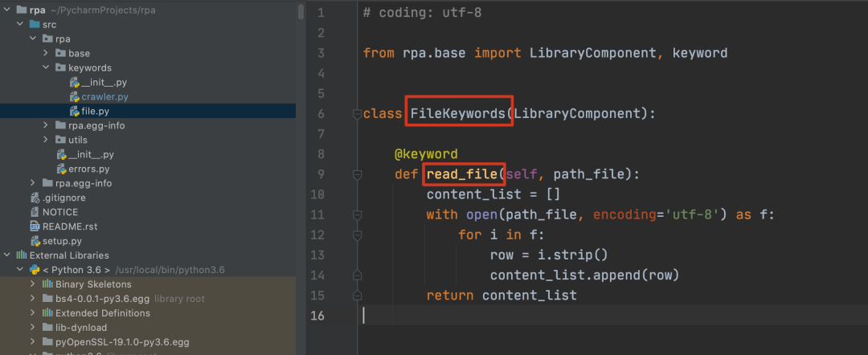Screen dimensions: 868x355
Task: Select __init__.py above errors.py
Action: (x=91, y=154)
